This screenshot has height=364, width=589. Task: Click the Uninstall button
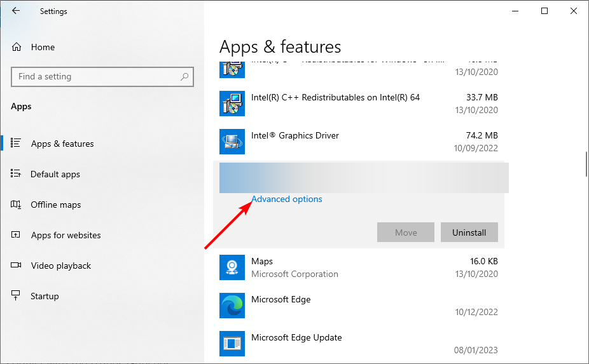point(469,233)
